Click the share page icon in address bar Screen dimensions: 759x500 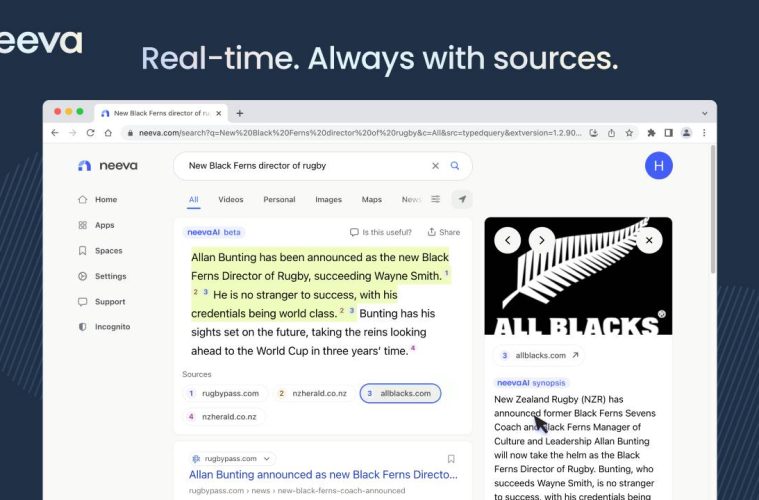(611, 133)
